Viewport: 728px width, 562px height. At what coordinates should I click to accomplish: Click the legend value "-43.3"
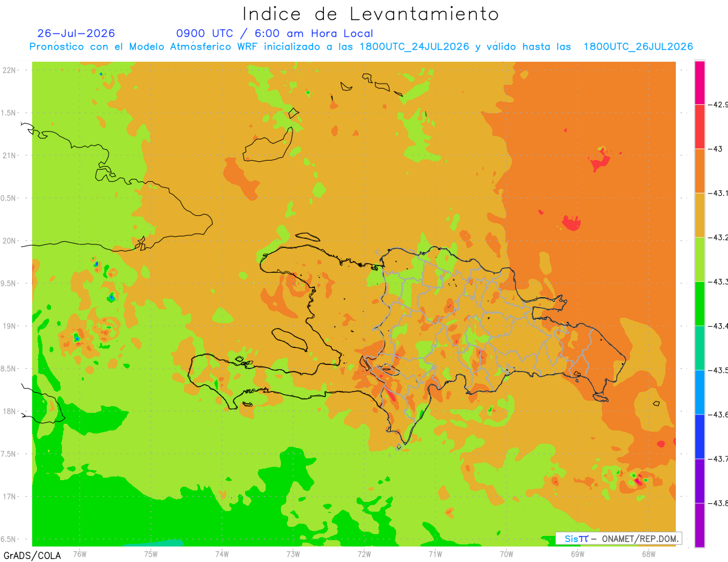coord(720,282)
